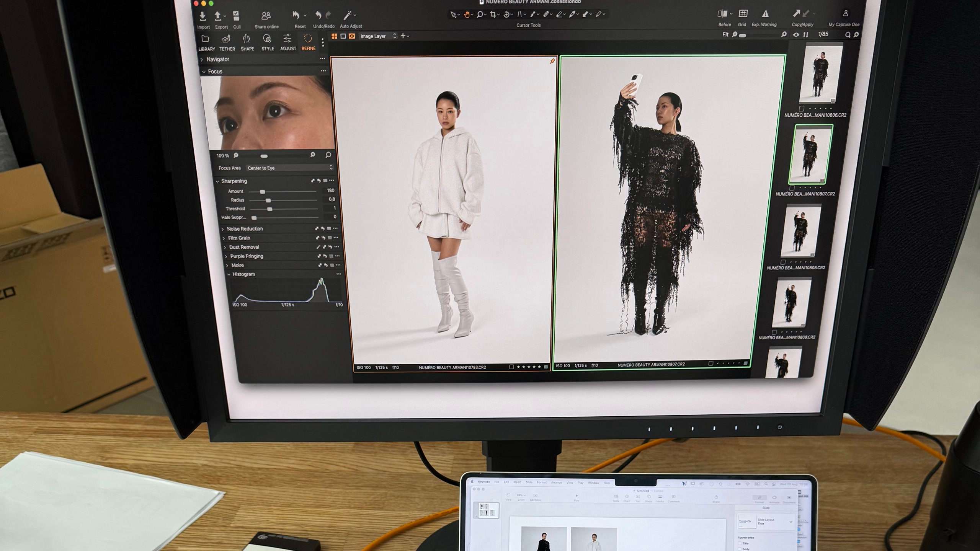Click the Share online icon
The width and height of the screenshot is (980, 551).
(x=266, y=16)
